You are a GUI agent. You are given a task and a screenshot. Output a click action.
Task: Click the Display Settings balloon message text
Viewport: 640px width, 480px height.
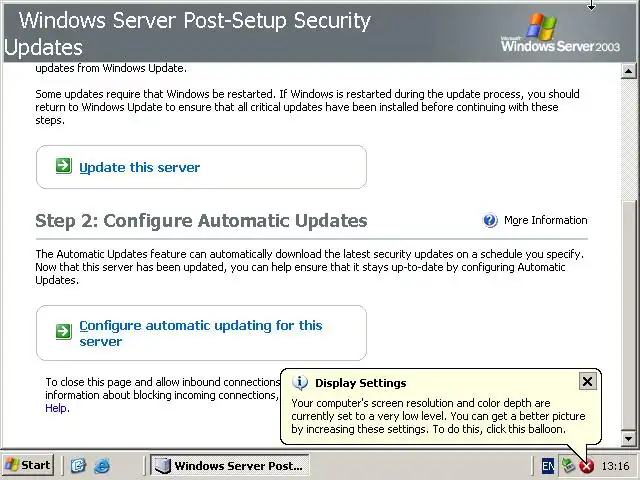[x=438, y=416]
